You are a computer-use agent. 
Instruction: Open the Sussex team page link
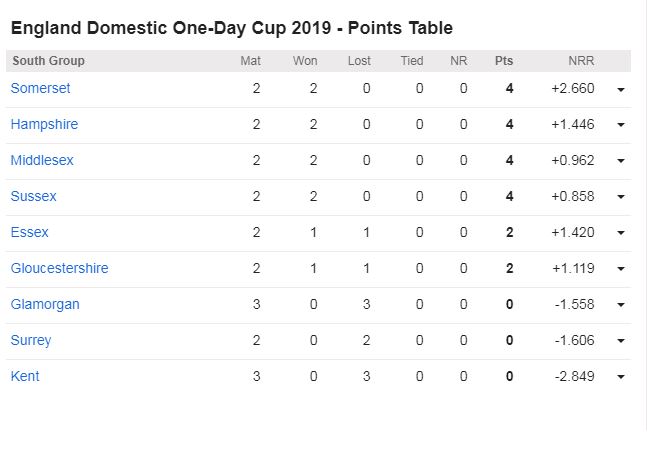click(33, 196)
